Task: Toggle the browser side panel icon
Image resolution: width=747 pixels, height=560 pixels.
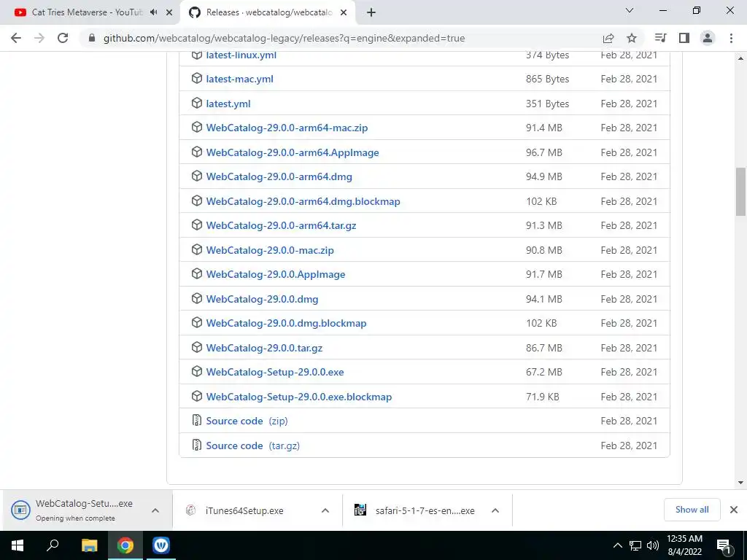Action: [x=684, y=38]
